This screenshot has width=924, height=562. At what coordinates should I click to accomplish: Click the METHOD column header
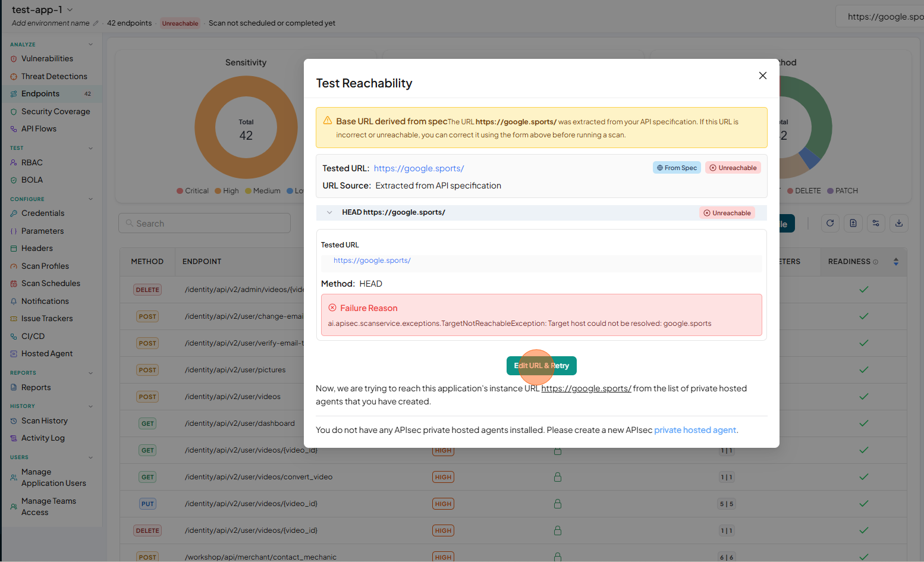147,262
